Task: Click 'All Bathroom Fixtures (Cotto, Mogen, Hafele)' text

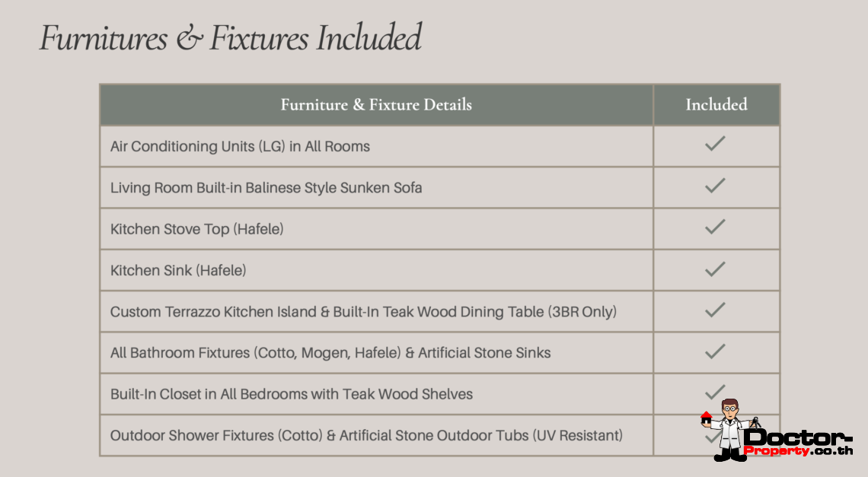Action: point(330,352)
